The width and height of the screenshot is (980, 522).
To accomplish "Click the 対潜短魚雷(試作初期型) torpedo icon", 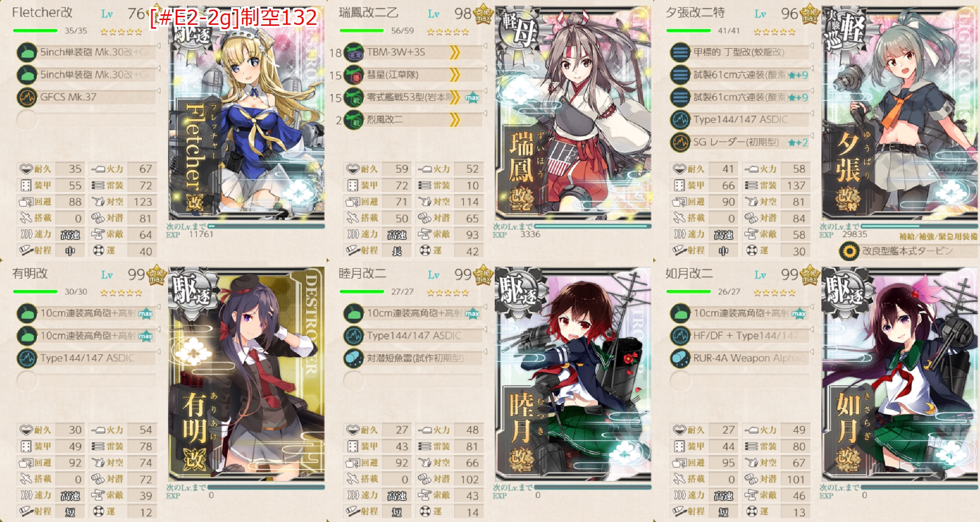I will click(x=354, y=359).
